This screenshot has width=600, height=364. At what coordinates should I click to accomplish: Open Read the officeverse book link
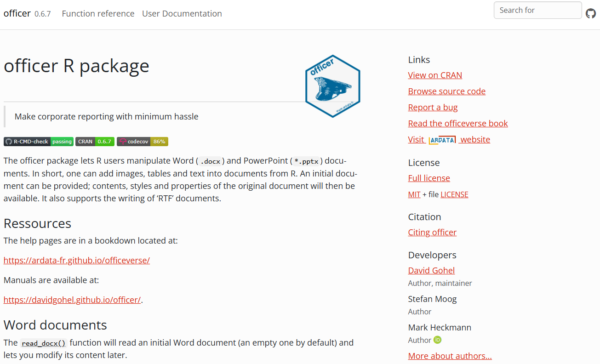[x=458, y=124]
